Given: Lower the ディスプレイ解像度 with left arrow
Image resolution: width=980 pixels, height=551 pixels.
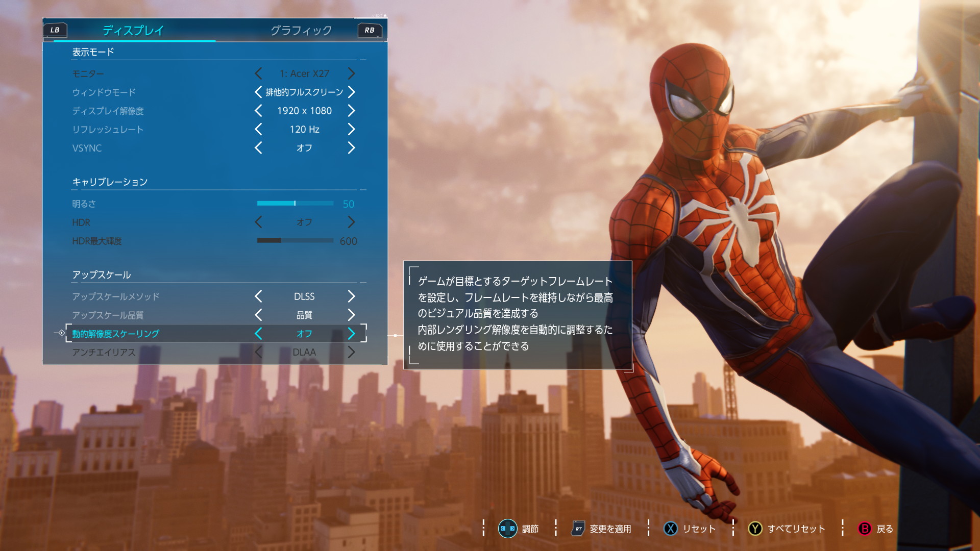Looking at the screenshot, I should point(258,111).
